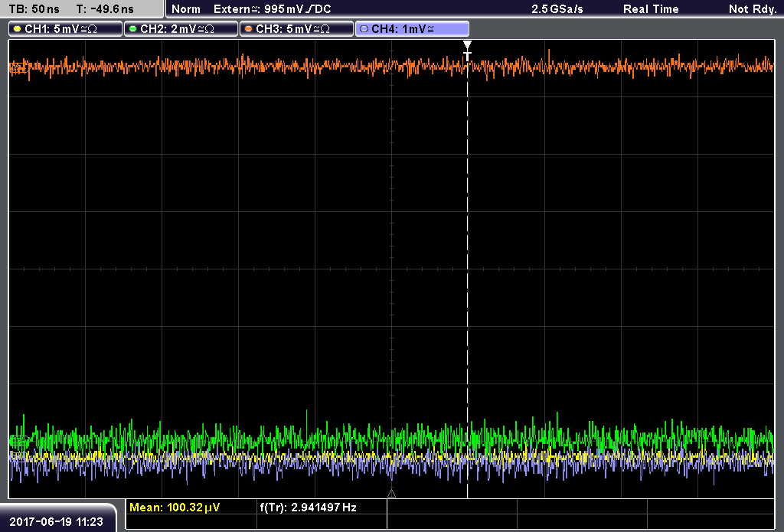Click the 2017-06-19 11:23 date stamp
Image resolution: width=784 pixels, height=532 pixels.
56,522
